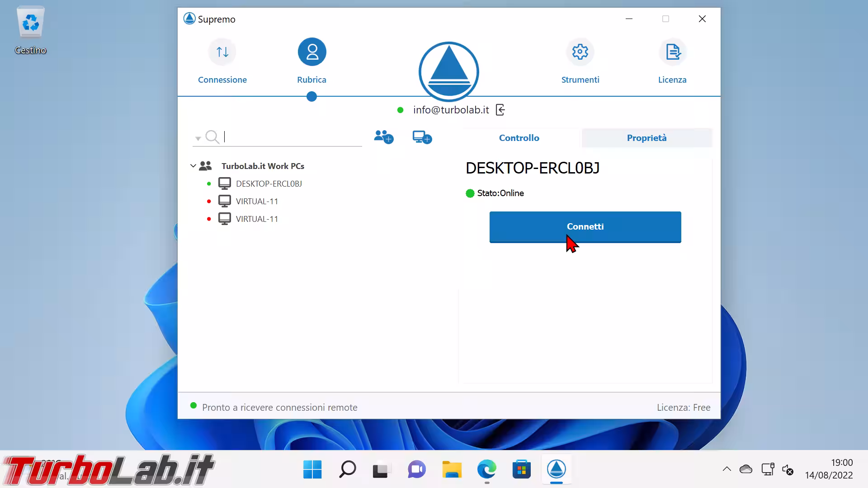Collapse the TurboLab.it Work PCs group
The height and width of the screenshot is (488, 868).
tap(193, 166)
